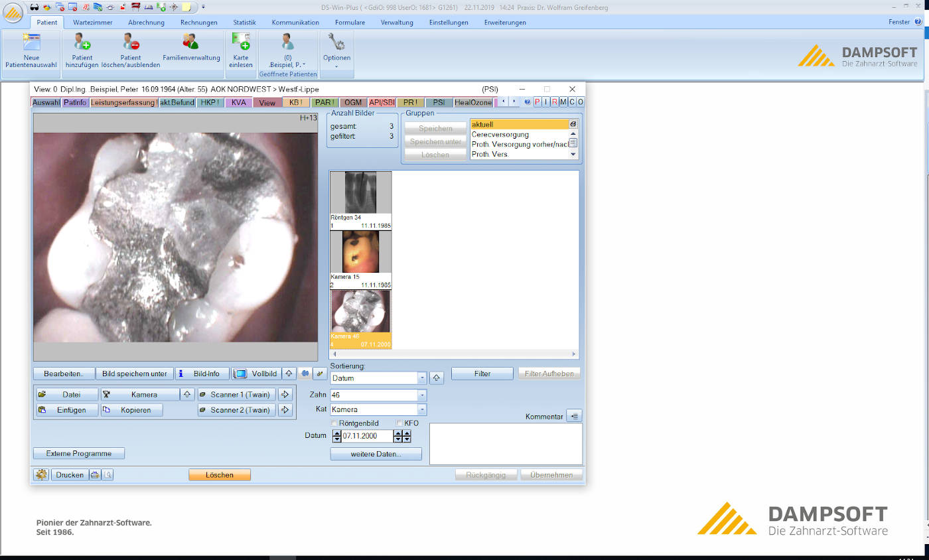
Task: Click the Karte einlesen icon
Action: pyautogui.click(x=241, y=51)
